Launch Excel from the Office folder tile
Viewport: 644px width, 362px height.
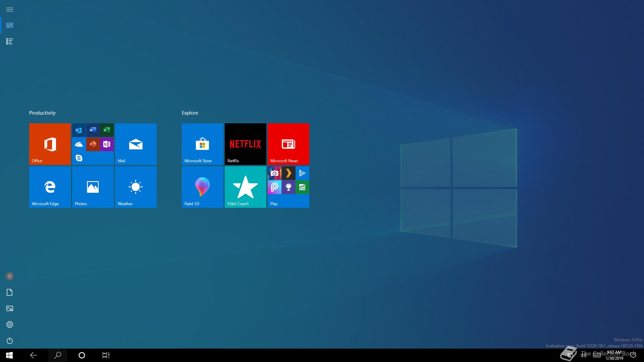pyautogui.click(x=107, y=130)
